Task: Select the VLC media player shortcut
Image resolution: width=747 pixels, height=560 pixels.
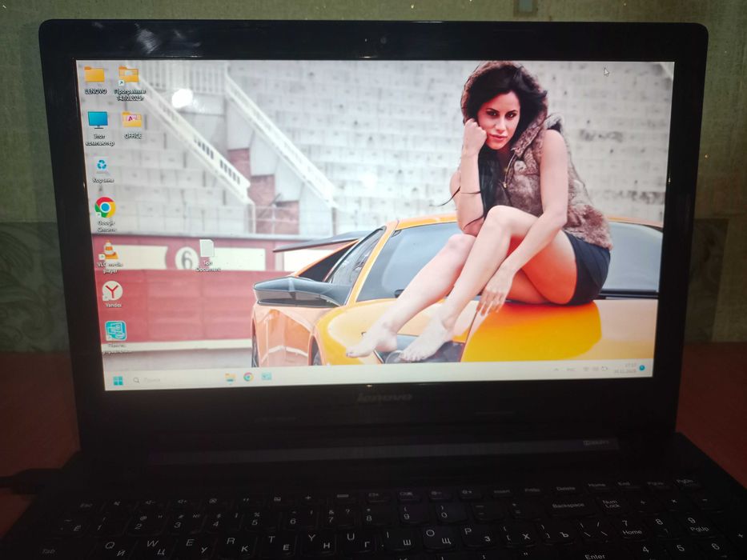Action: pos(110,257)
